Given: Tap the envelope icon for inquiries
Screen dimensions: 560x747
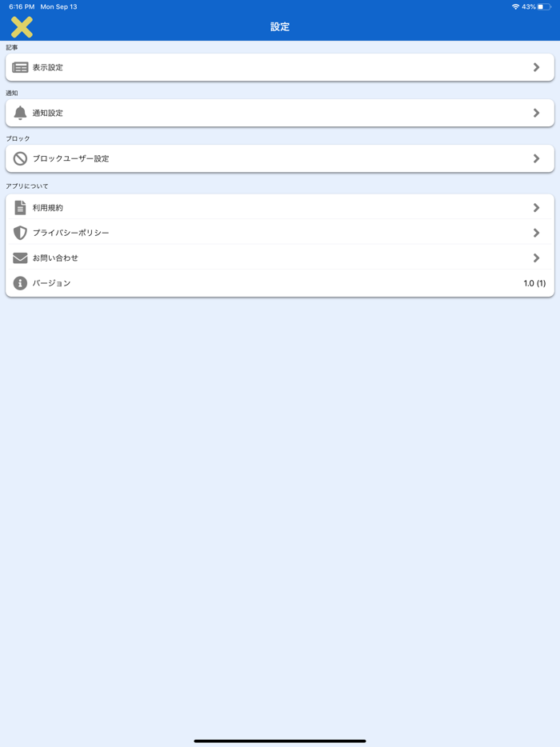Looking at the screenshot, I should point(20,258).
